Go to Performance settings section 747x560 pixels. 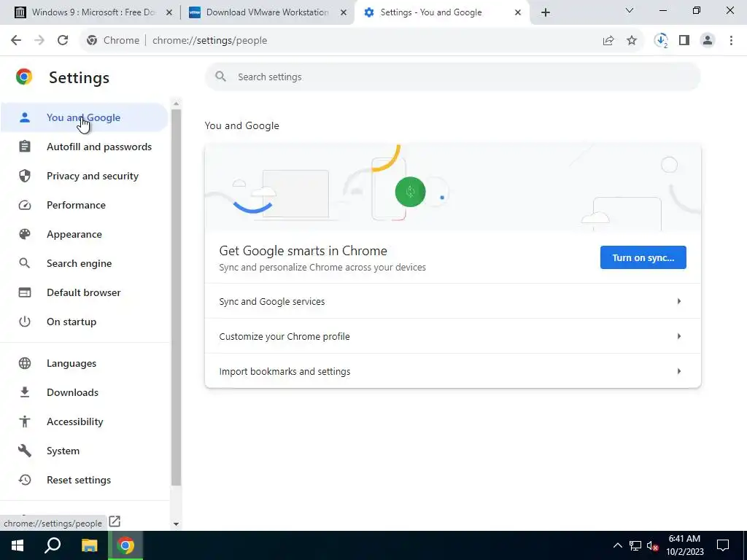pos(76,205)
